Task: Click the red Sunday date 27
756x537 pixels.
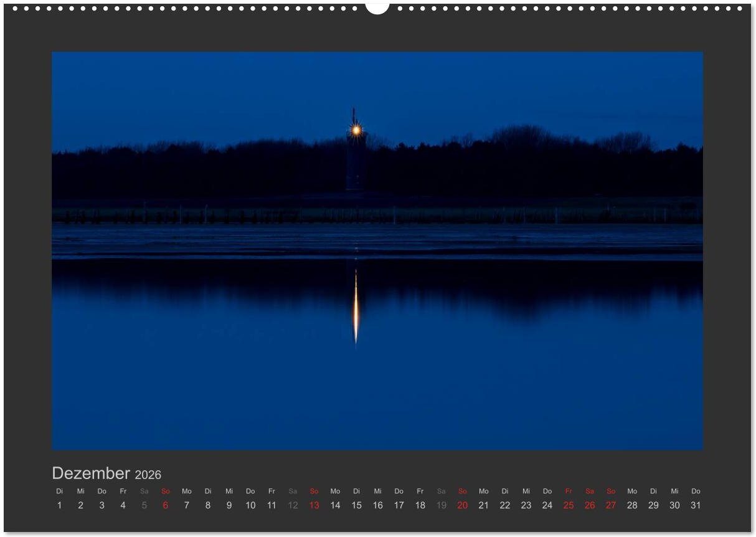Action: tap(611, 505)
